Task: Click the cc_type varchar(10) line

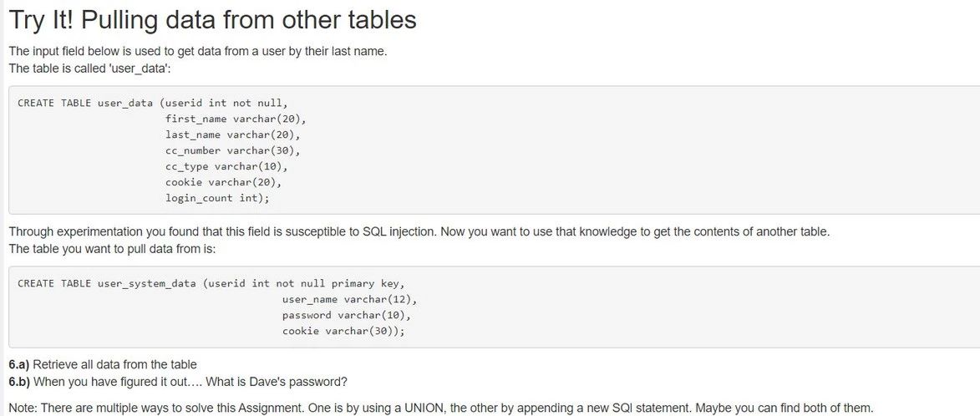Action: (227, 167)
